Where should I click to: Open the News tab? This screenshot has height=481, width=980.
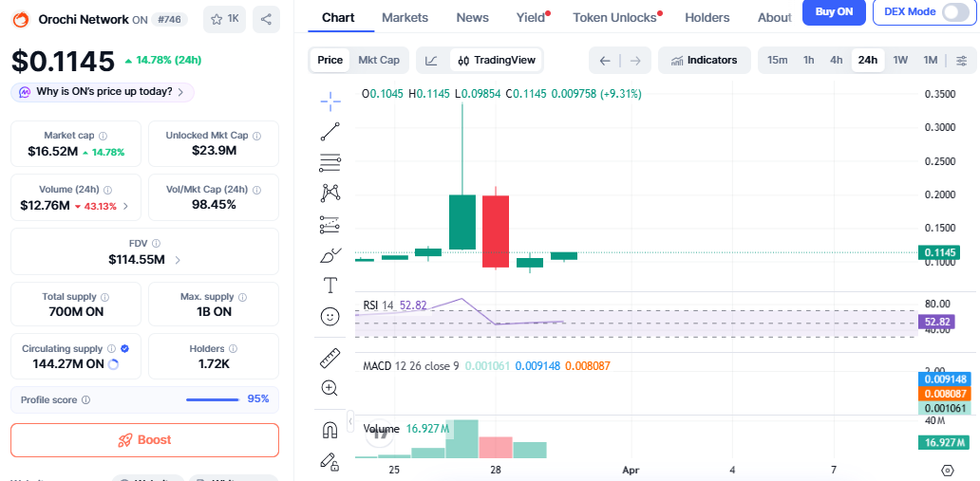[x=473, y=17]
